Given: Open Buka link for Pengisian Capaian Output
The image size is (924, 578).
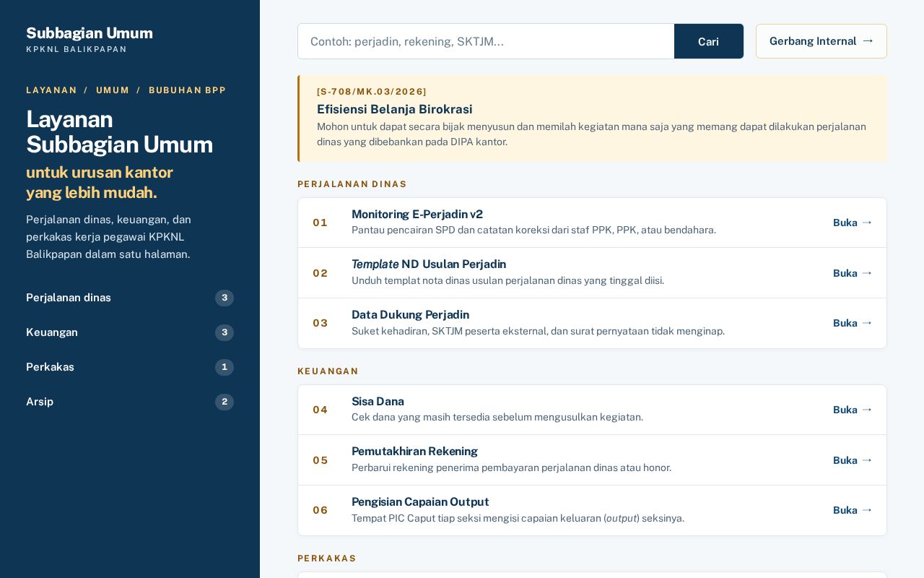Looking at the screenshot, I should pos(853,510).
